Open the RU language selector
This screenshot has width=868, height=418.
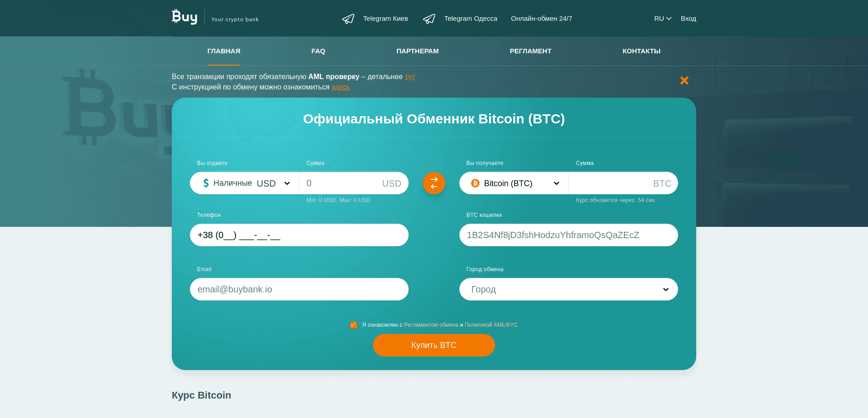click(x=662, y=19)
